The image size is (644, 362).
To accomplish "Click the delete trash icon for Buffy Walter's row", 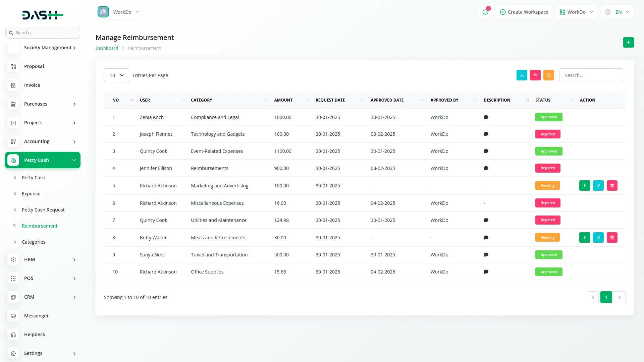I will pos(612,237).
